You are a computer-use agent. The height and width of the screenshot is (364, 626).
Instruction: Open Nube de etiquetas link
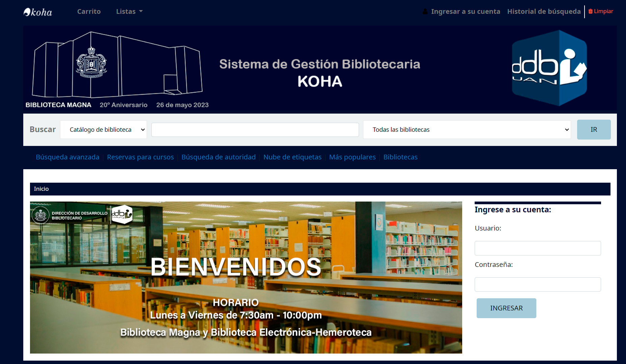pos(292,157)
